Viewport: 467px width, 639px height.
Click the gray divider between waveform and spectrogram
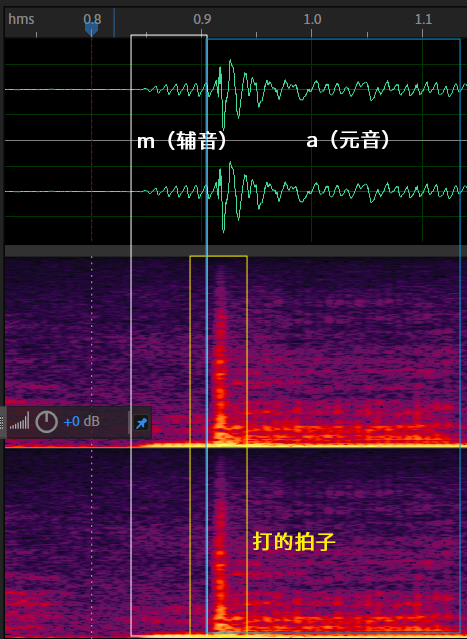pos(236,250)
